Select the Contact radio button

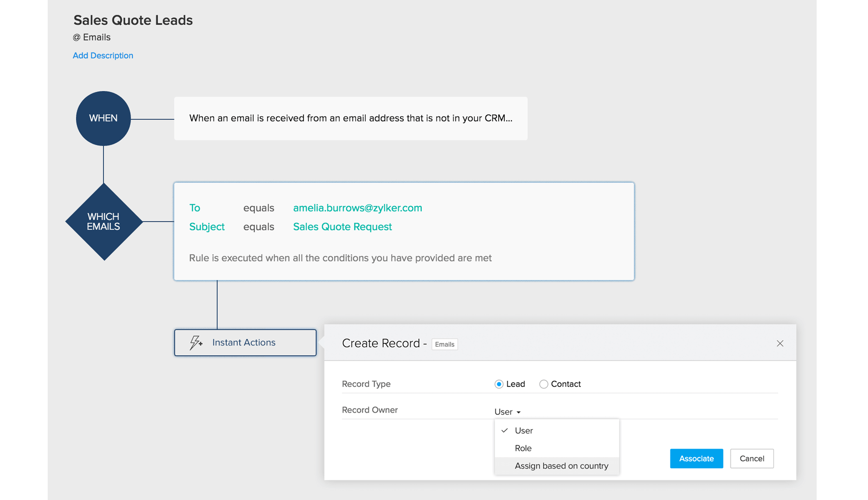pyautogui.click(x=544, y=384)
